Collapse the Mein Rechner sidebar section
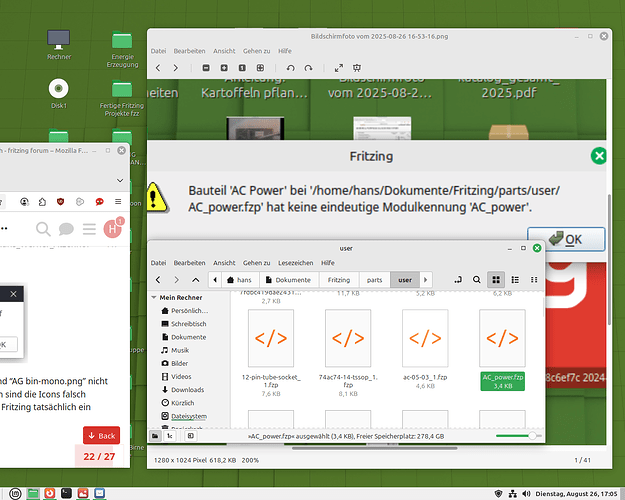Image resolution: width=625 pixels, height=500 pixels. click(153, 297)
